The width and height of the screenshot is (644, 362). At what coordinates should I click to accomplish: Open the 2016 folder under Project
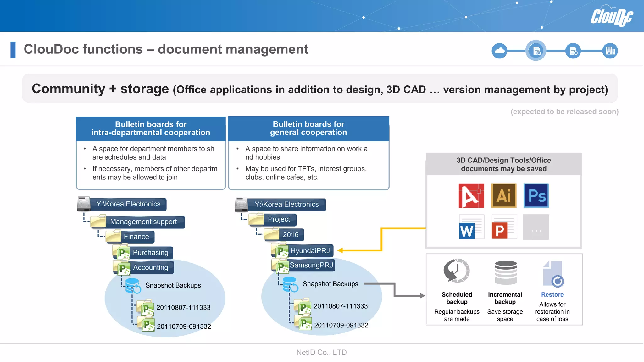coord(290,235)
